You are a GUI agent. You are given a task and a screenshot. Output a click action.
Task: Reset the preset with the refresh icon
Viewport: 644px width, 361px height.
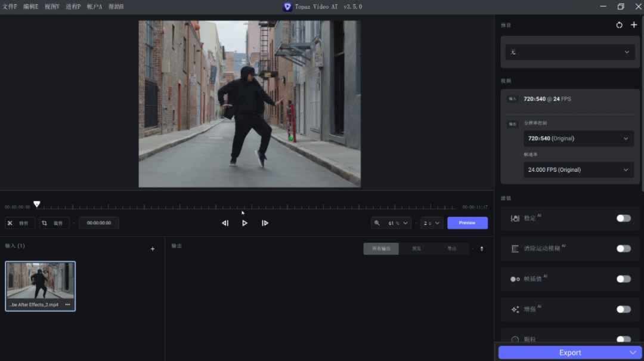[x=619, y=25]
